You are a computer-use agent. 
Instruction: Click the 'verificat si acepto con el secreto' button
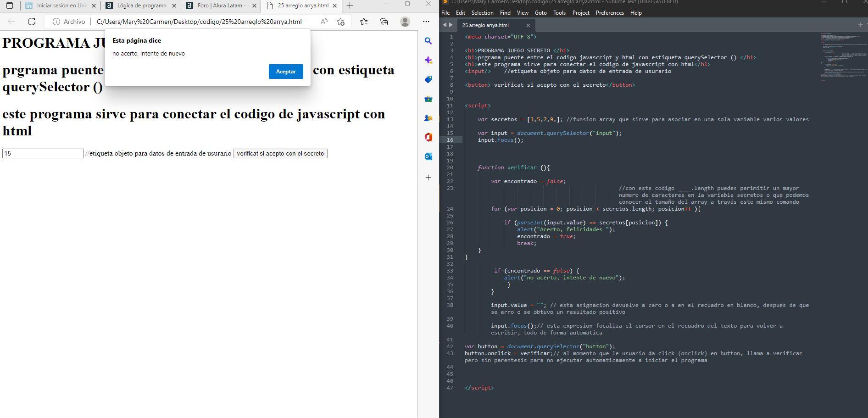280,154
